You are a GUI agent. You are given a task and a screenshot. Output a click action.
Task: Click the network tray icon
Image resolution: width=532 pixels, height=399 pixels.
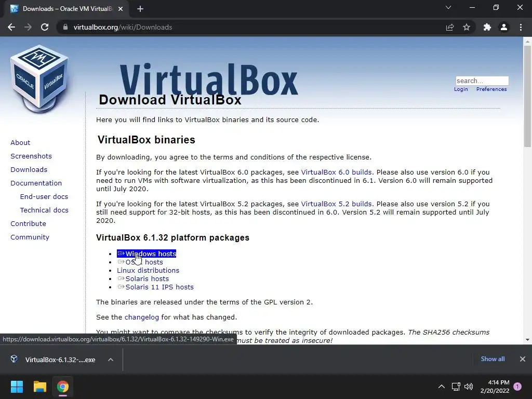[456, 387]
